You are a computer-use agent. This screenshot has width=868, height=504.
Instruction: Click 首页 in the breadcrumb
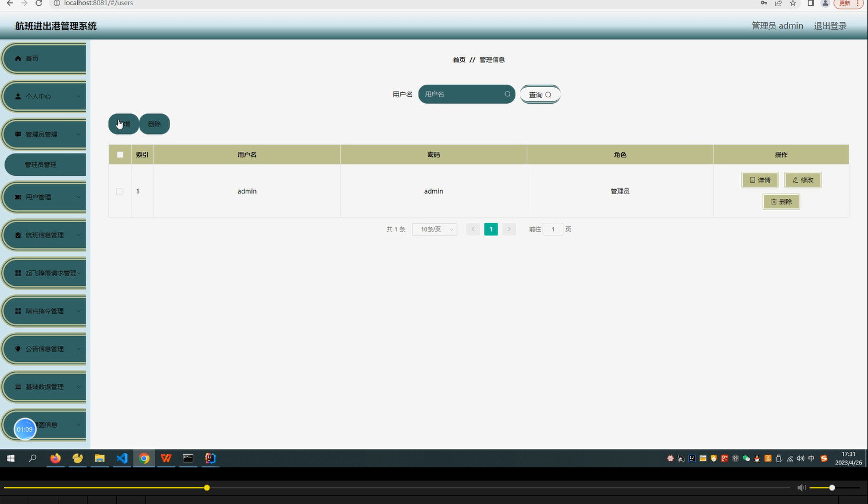pyautogui.click(x=459, y=60)
